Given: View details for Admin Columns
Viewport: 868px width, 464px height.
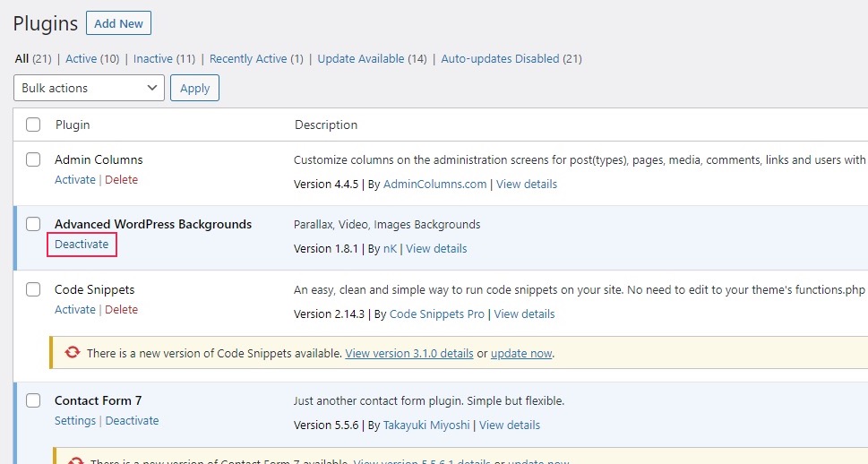Looking at the screenshot, I should 527,184.
